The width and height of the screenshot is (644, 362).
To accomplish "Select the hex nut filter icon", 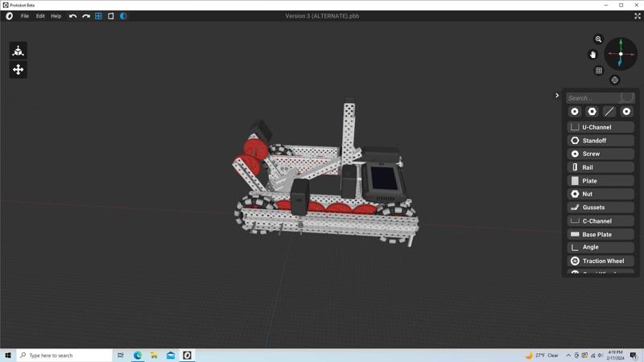I will (592, 111).
